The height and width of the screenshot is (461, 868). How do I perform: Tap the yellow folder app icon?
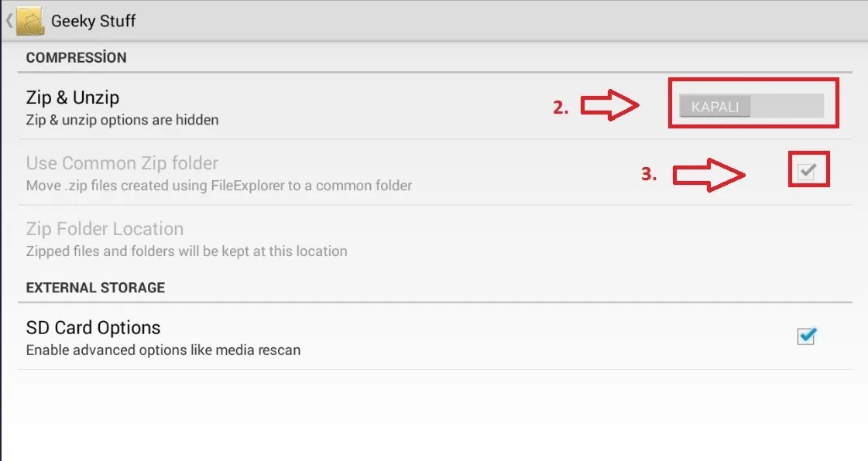30,22
